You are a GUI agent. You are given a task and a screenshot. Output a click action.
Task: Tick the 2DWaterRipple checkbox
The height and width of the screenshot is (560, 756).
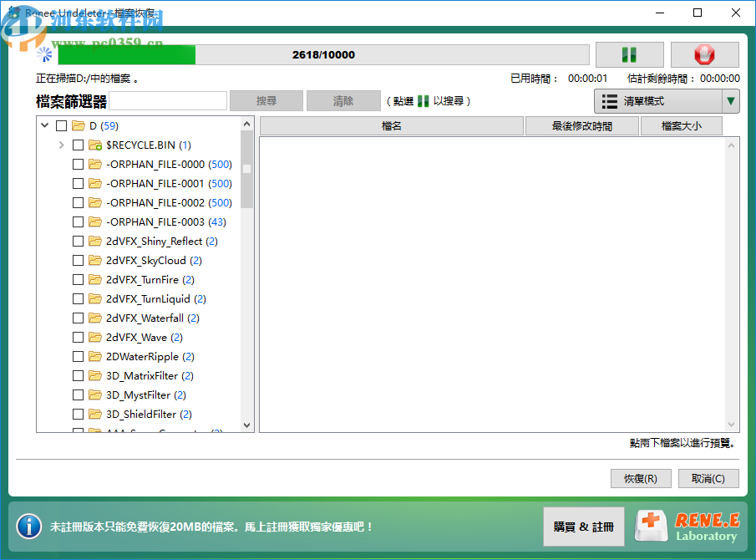coord(78,356)
